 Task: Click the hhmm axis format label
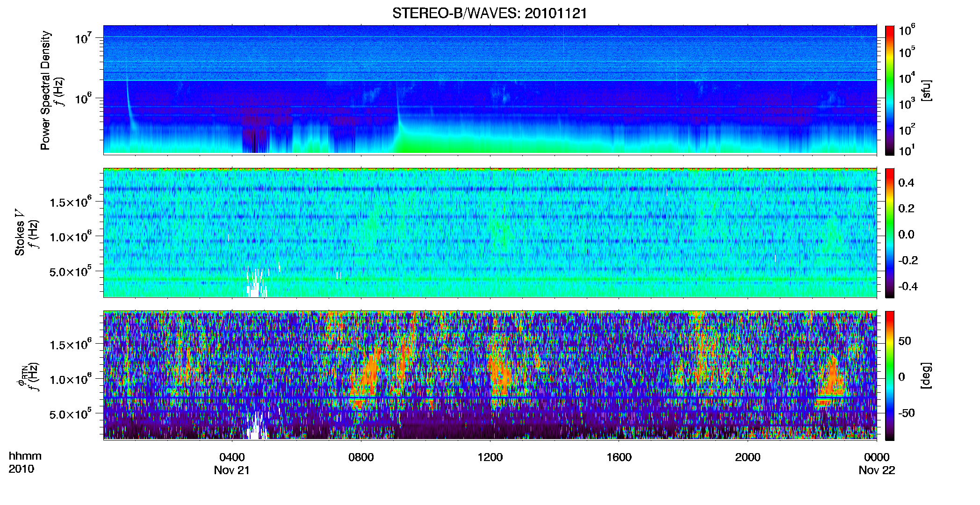click(25, 456)
